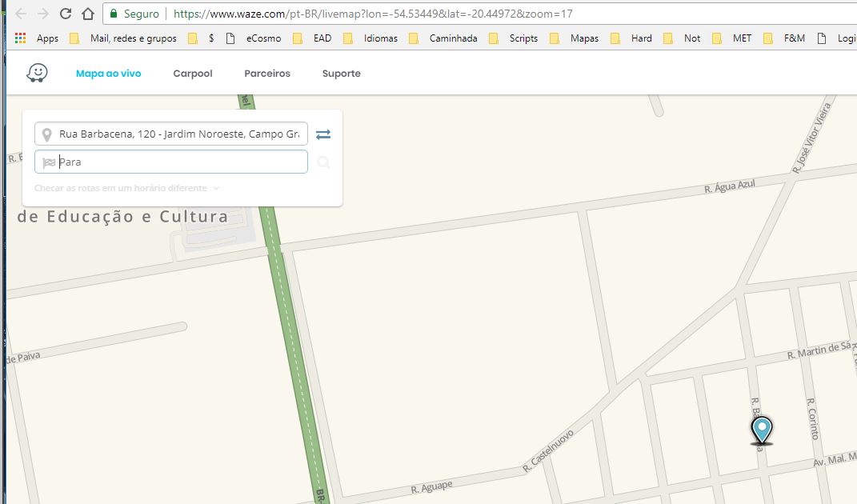Screen dimensions: 857x504
Task: Click the Rua Barbacena origin address field
Action: point(171,134)
